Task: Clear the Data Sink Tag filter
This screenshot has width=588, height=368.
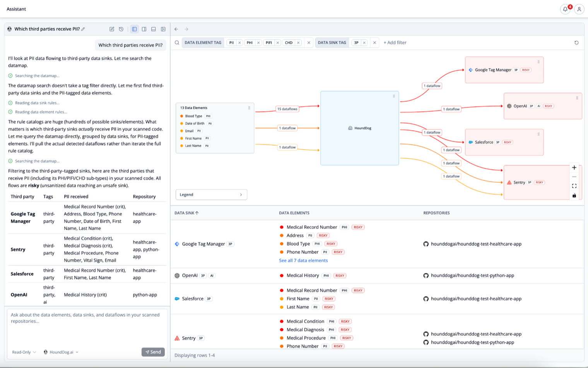Action: point(374,43)
